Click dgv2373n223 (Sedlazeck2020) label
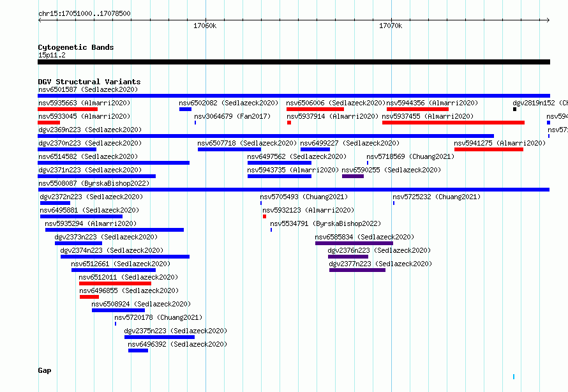Image resolution: width=568 pixels, height=392 pixels. (x=106, y=237)
